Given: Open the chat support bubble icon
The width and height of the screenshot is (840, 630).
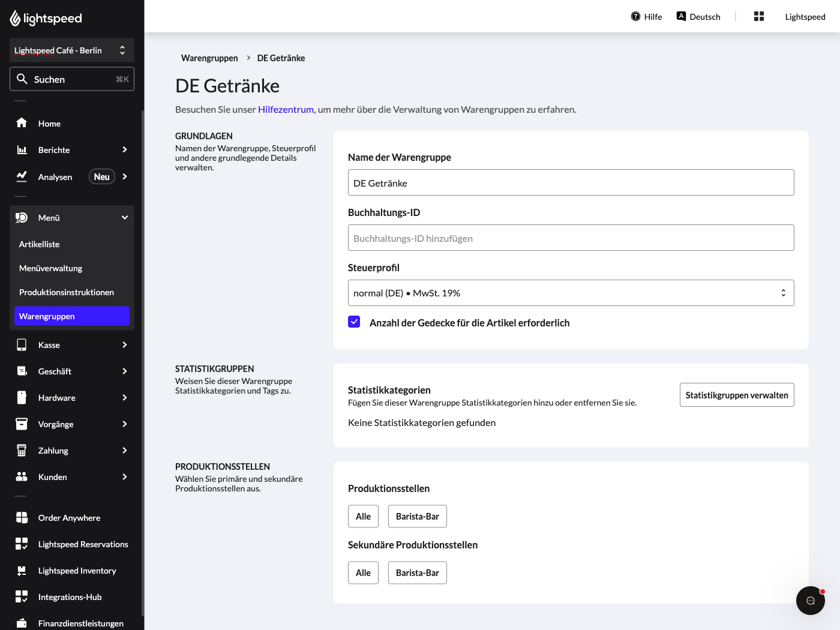Looking at the screenshot, I should tap(810, 600).
